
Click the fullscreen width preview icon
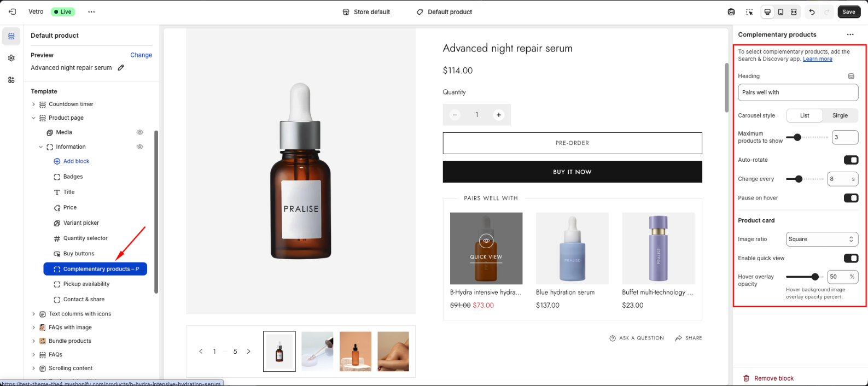794,12
